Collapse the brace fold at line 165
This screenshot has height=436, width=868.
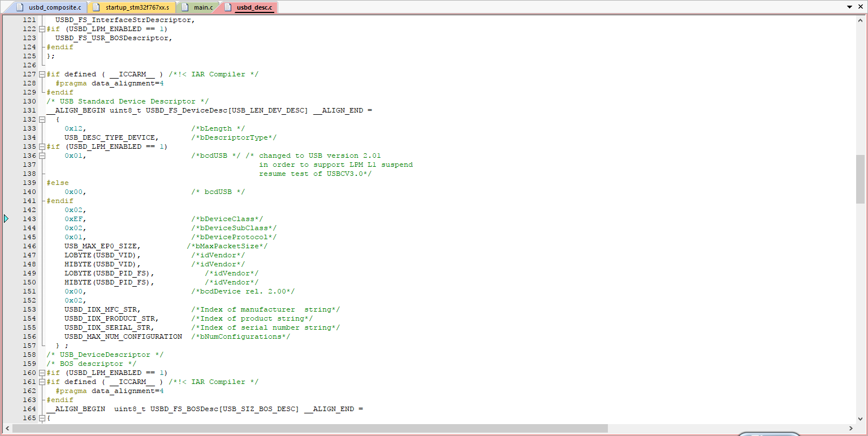(42, 418)
